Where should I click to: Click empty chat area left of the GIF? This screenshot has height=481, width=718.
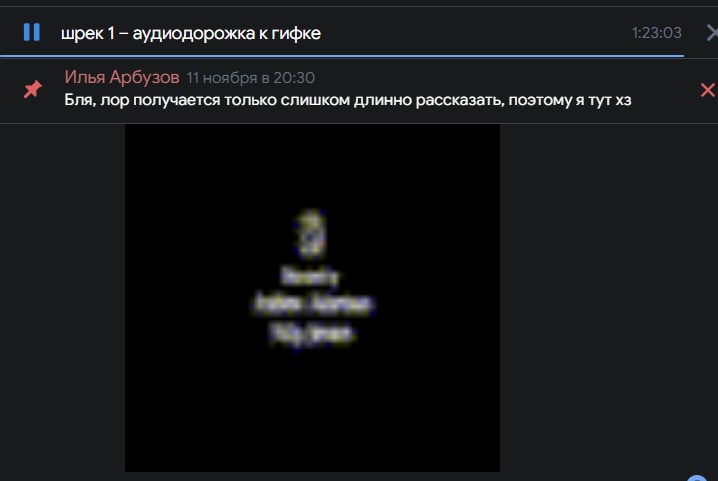[62, 298]
